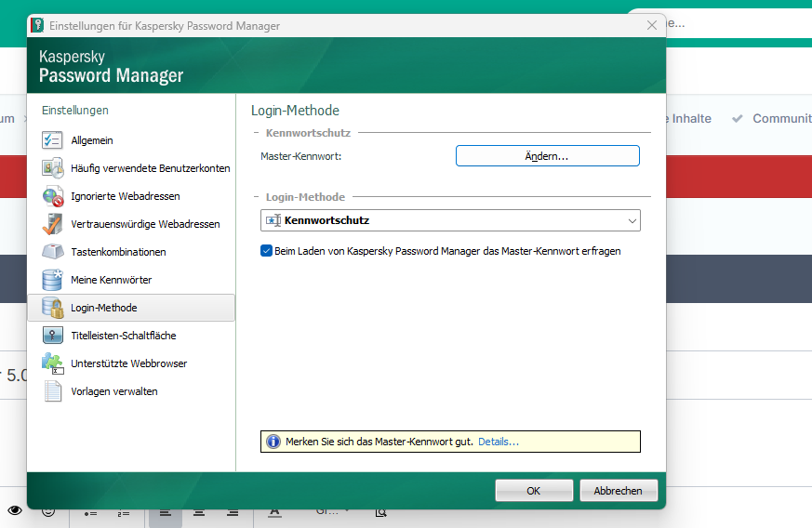
Task: Click the eye preview icon in the background editor
Action: (15, 510)
